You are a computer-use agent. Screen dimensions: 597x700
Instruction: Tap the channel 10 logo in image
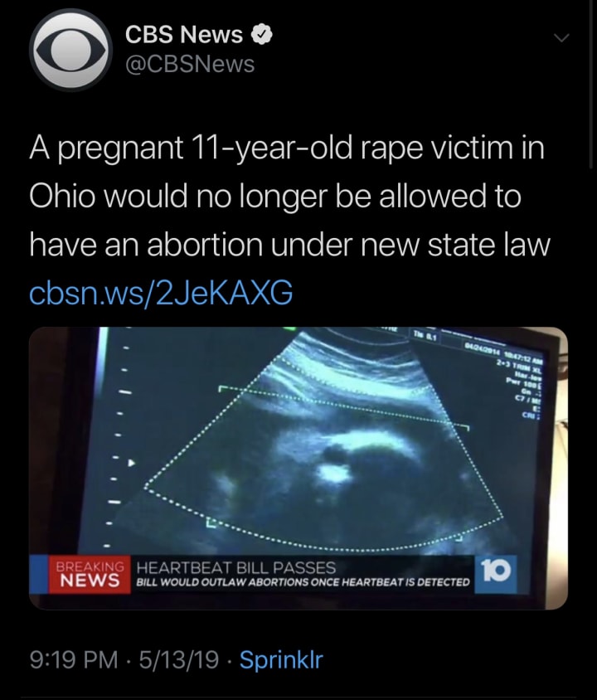point(496,575)
